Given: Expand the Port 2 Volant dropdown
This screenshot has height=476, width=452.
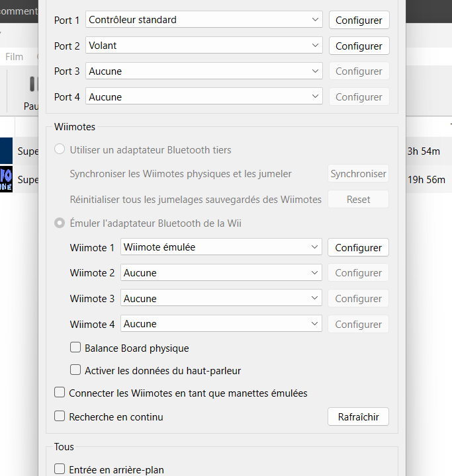Looking at the screenshot, I should point(204,46).
